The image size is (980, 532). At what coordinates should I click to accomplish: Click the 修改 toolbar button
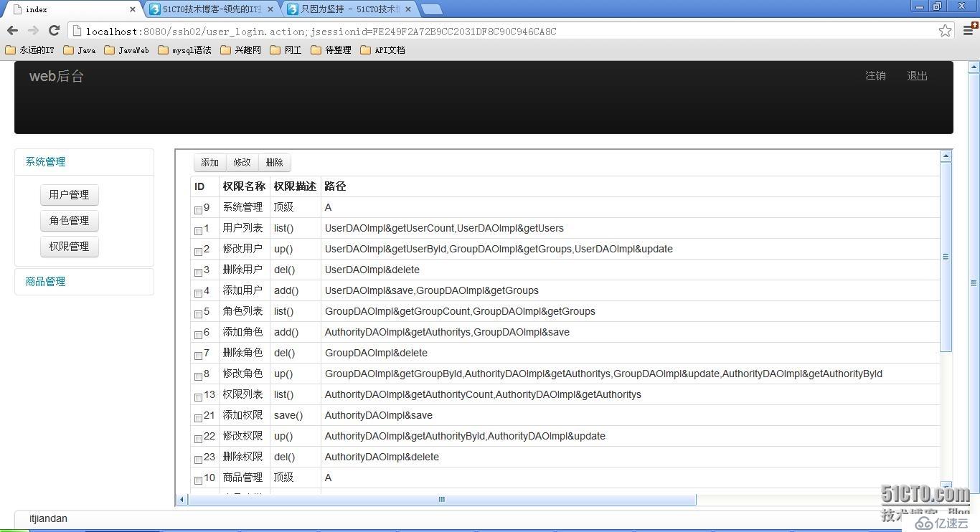pyautogui.click(x=242, y=163)
